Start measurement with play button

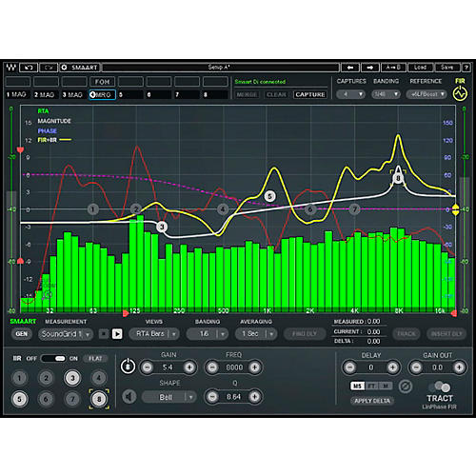[x=117, y=334]
